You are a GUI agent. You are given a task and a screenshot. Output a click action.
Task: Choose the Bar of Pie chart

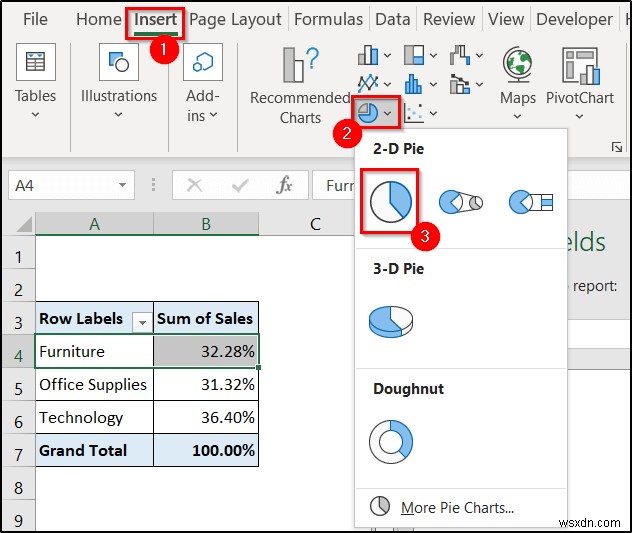531,202
